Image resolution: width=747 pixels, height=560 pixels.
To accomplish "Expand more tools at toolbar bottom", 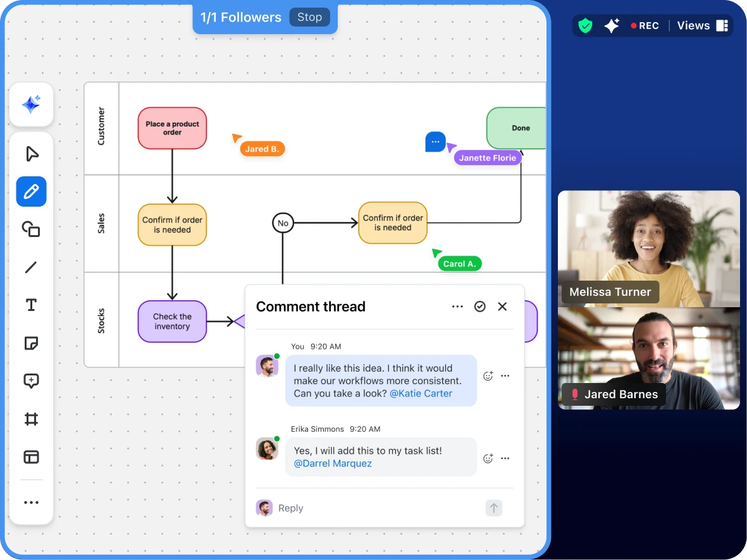I will (31, 502).
